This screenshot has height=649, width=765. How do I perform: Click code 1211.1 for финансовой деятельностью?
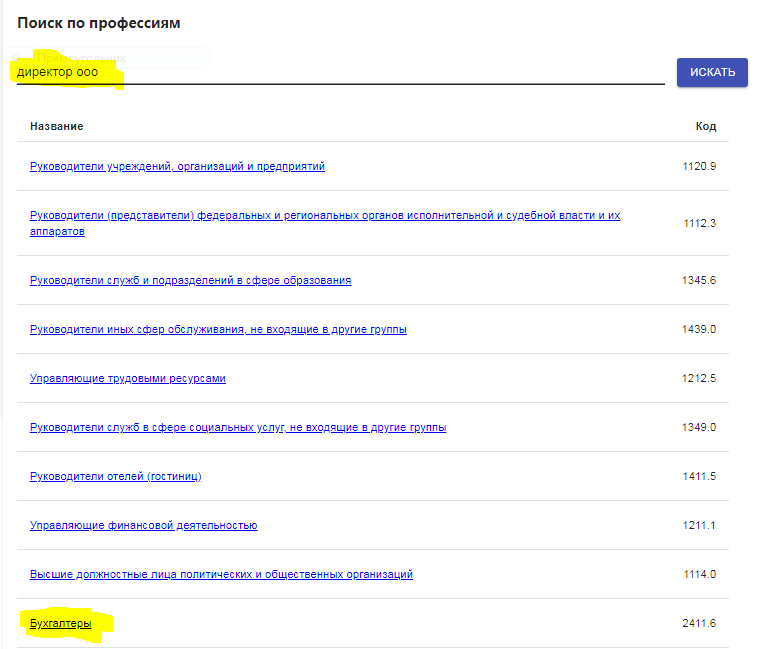click(x=698, y=525)
